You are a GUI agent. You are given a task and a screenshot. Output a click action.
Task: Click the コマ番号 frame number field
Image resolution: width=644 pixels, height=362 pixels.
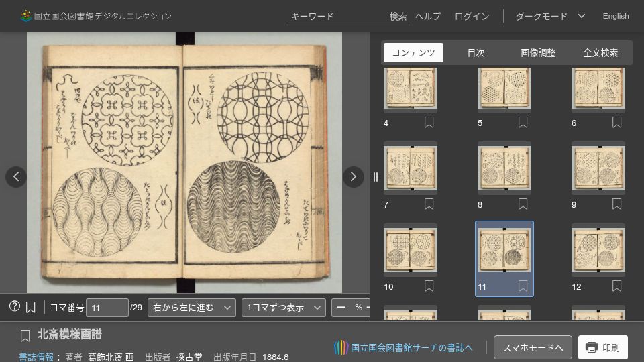point(107,308)
